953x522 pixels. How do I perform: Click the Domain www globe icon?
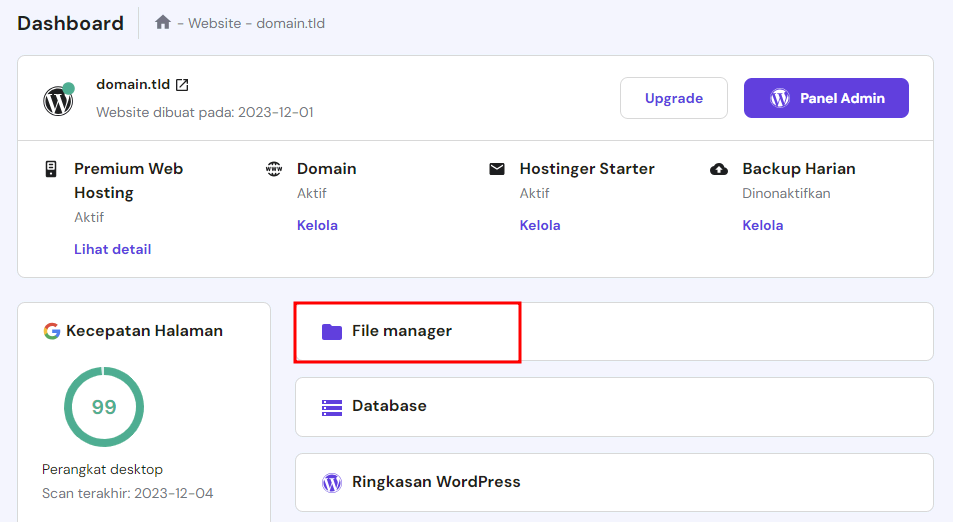274,169
